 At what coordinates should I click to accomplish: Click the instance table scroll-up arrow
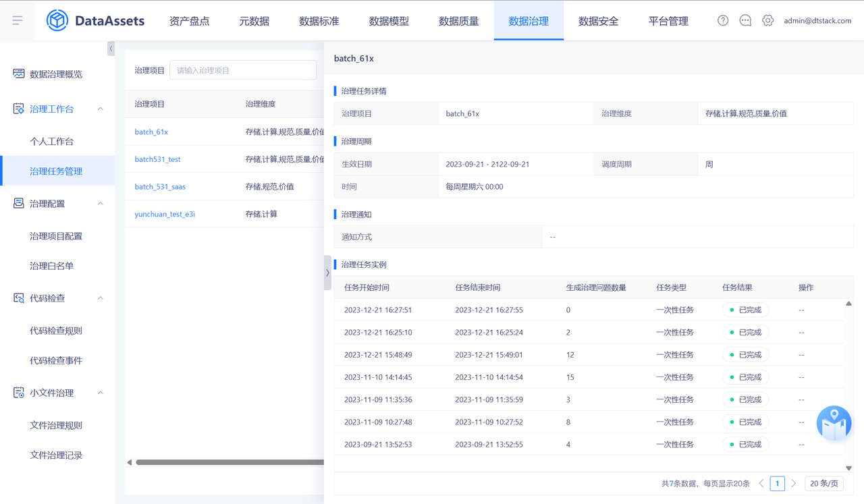pyautogui.click(x=849, y=304)
